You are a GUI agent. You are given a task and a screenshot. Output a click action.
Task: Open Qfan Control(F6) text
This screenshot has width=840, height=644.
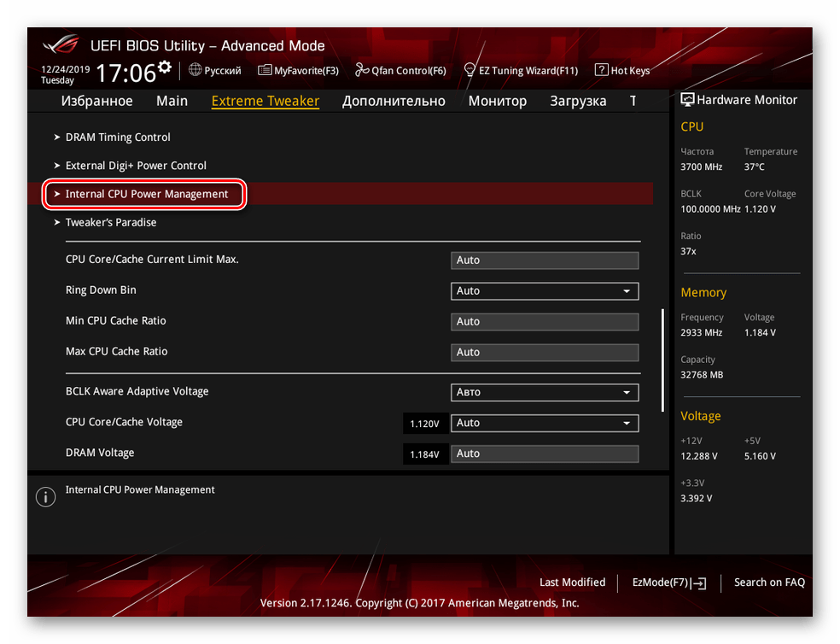tap(409, 71)
